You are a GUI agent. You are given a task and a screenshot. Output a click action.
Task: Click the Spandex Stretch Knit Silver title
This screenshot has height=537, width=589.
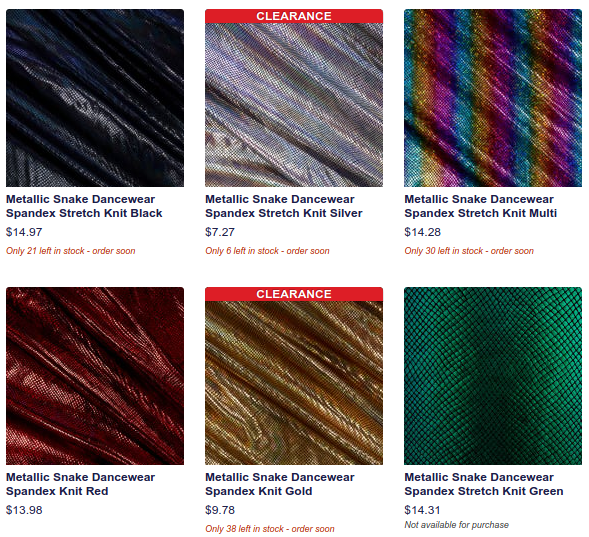click(284, 206)
